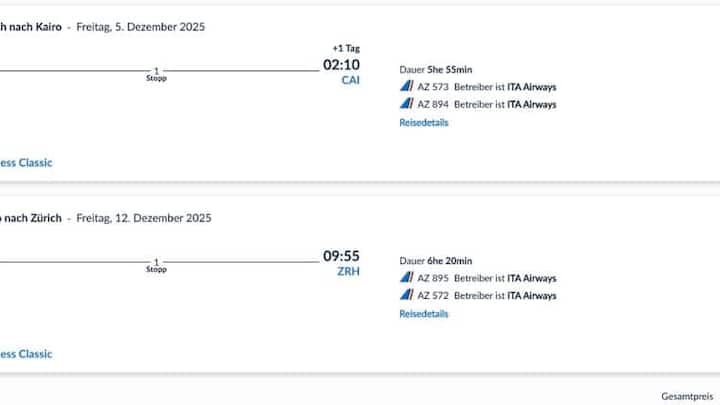
Task: Open Reisedetails for the Zürich flight
Action: click(x=424, y=314)
